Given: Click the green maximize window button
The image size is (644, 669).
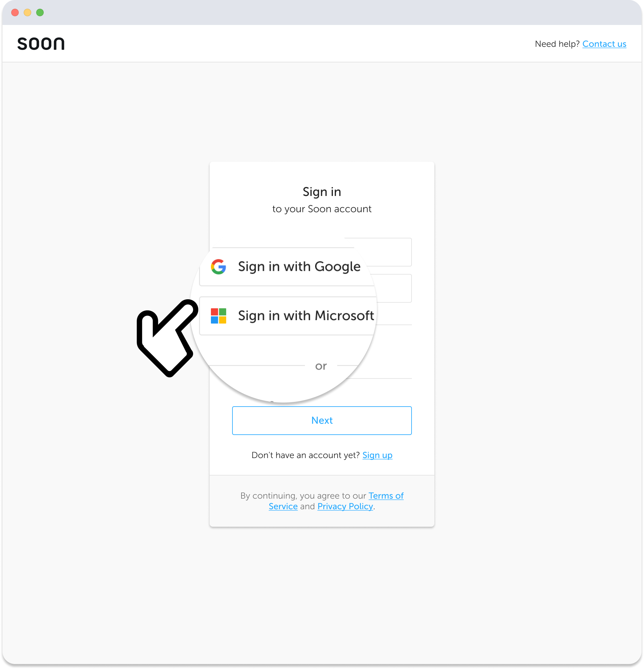Looking at the screenshot, I should click(40, 12).
